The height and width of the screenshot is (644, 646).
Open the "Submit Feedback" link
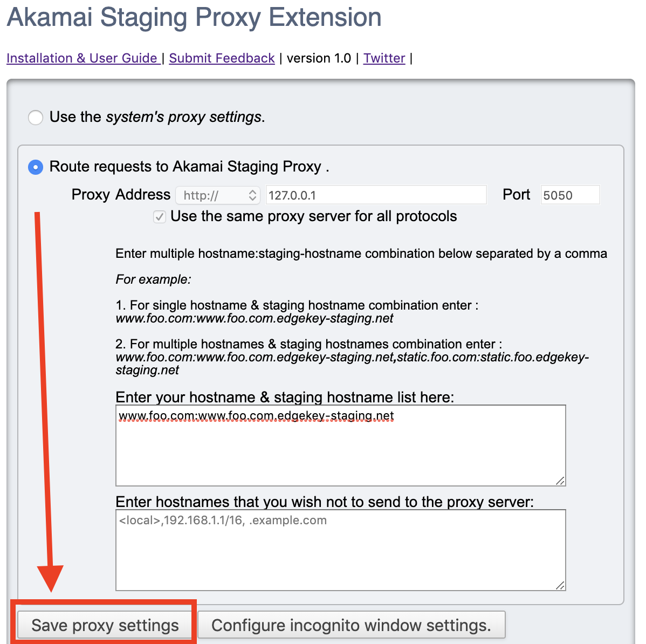(x=222, y=58)
